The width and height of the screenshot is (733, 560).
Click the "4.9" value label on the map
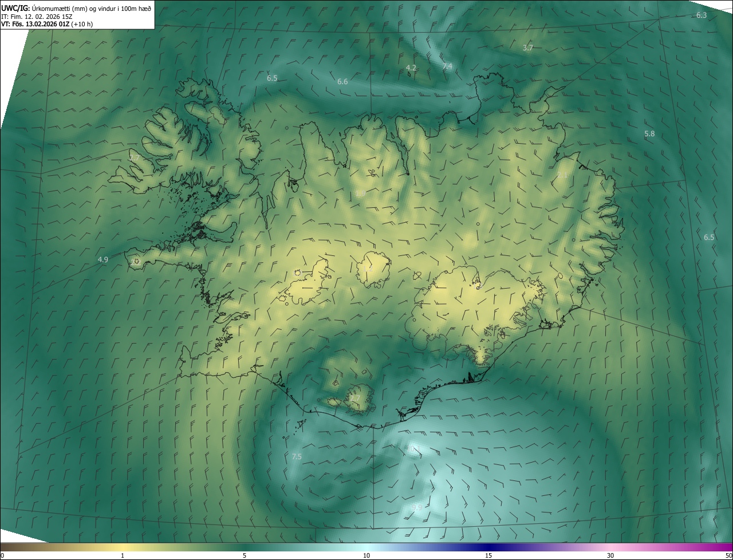pos(103,259)
